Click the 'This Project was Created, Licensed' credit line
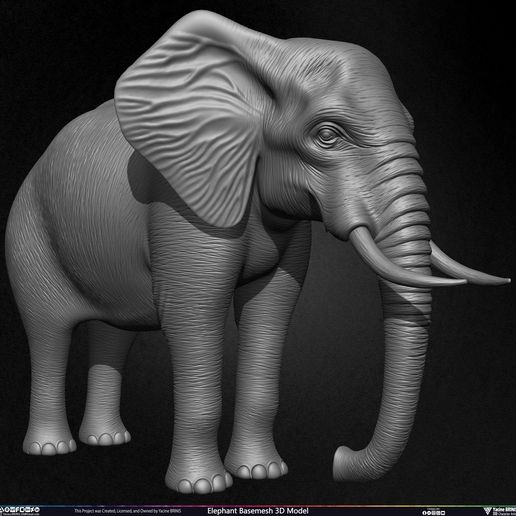The image size is (516, 516). click(x=128, y=511)
